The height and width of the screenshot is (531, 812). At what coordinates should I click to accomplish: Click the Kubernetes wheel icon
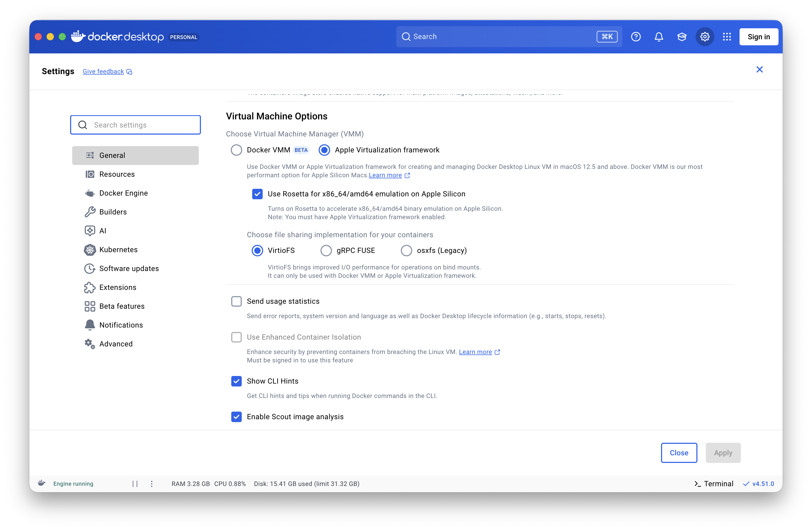90,250
